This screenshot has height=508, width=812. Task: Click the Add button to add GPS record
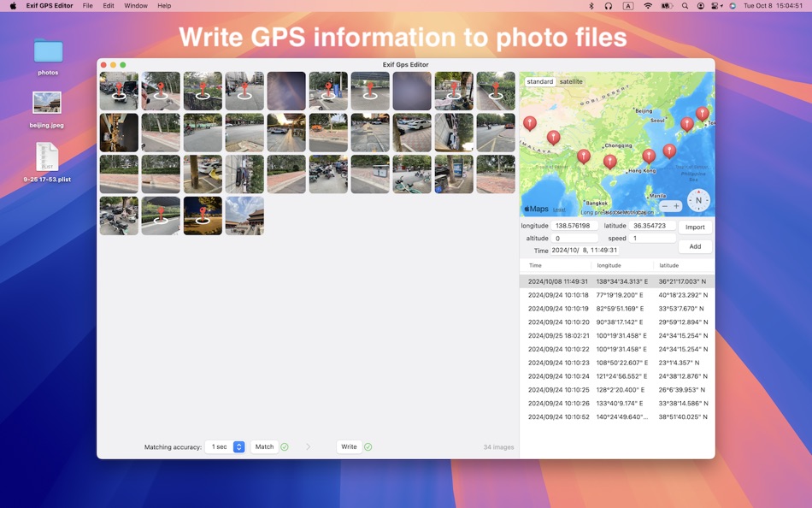tap(694, 246)
